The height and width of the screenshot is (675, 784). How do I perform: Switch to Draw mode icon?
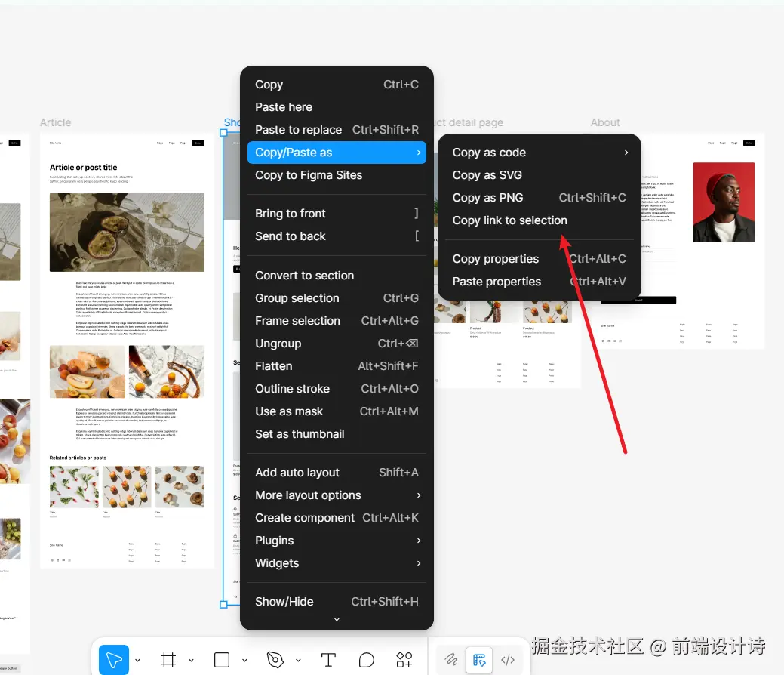click(451, 660)
